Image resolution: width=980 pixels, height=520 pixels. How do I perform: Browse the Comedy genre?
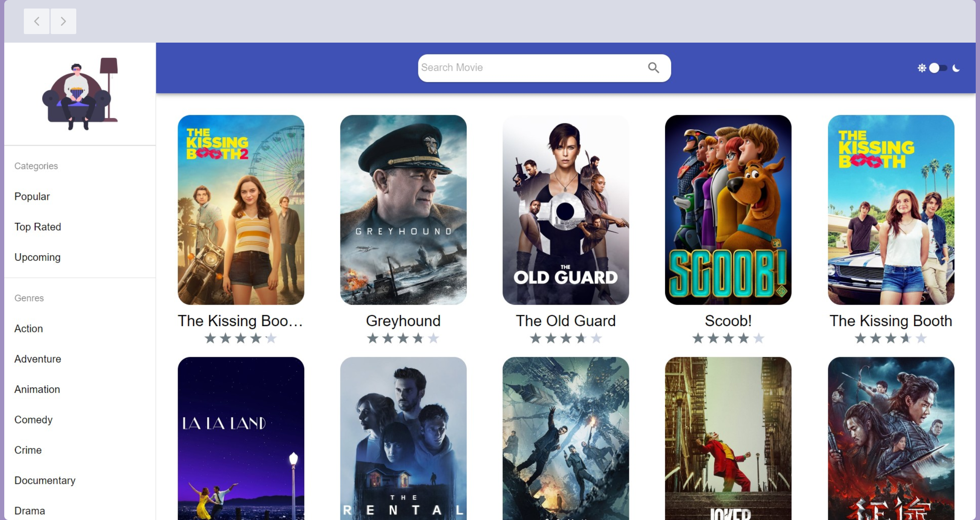(33, 420)
